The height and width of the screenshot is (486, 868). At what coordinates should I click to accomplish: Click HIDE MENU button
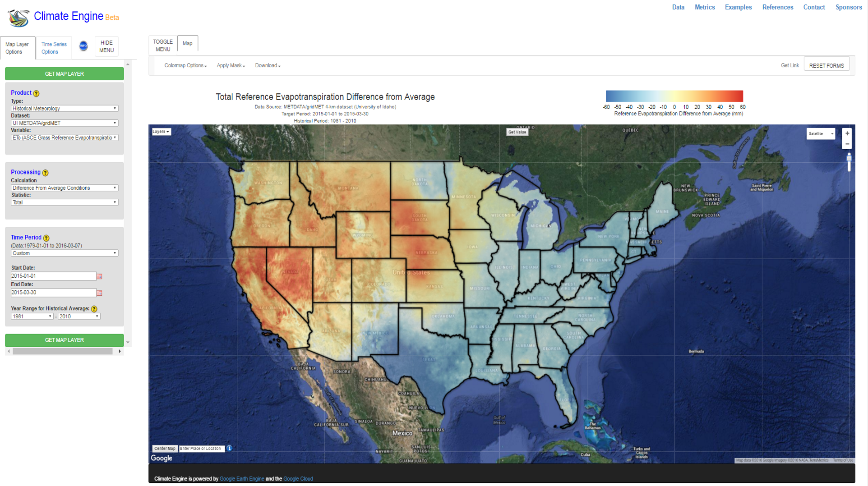point(106,46)
